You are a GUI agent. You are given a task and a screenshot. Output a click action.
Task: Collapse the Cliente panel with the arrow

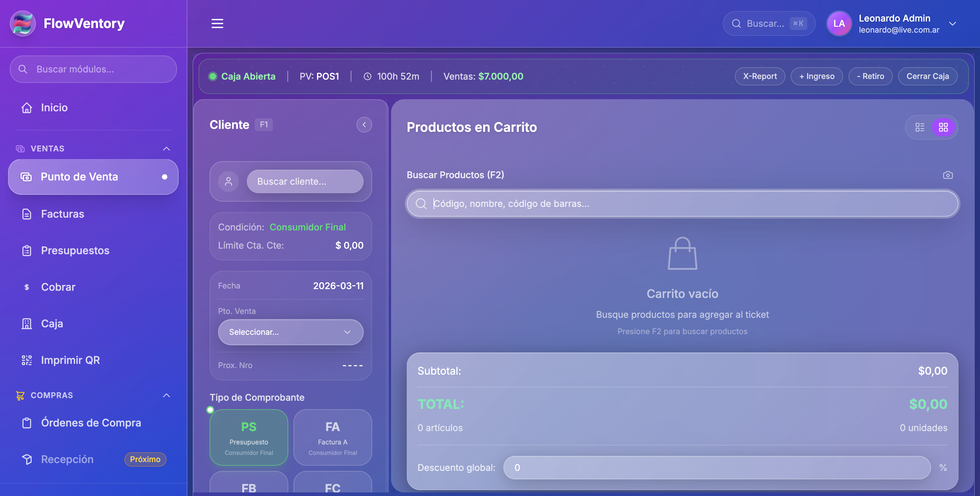coord(364,125)
